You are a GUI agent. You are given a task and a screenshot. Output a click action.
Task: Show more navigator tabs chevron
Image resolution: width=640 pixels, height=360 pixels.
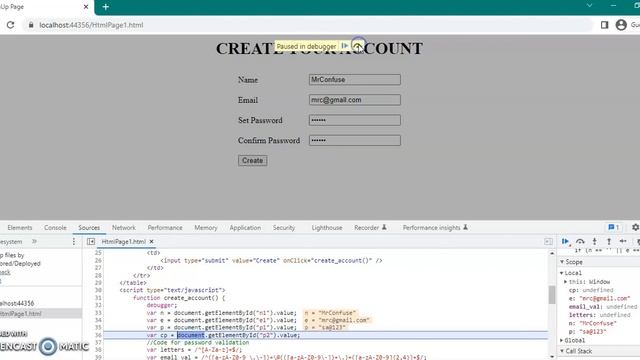(x=34, y=242)
